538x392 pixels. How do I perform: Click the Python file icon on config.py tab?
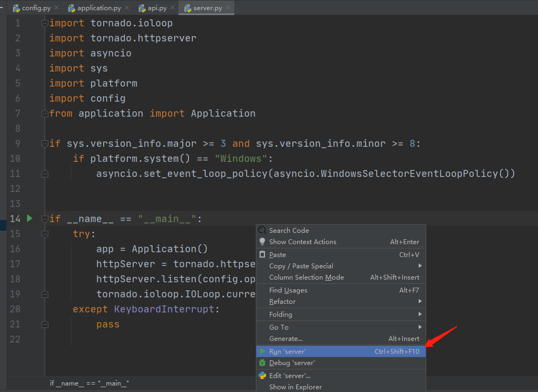[x=16, y=8]
